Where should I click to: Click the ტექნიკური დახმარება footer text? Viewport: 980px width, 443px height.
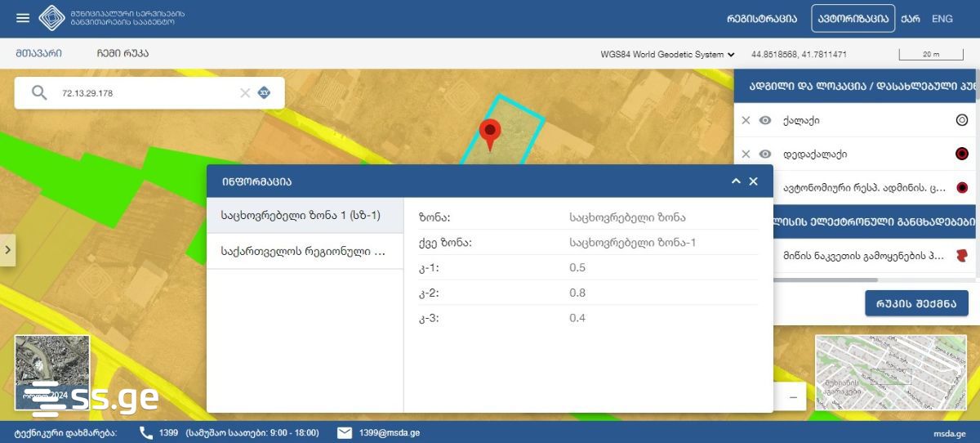click(x=65, y=433)
